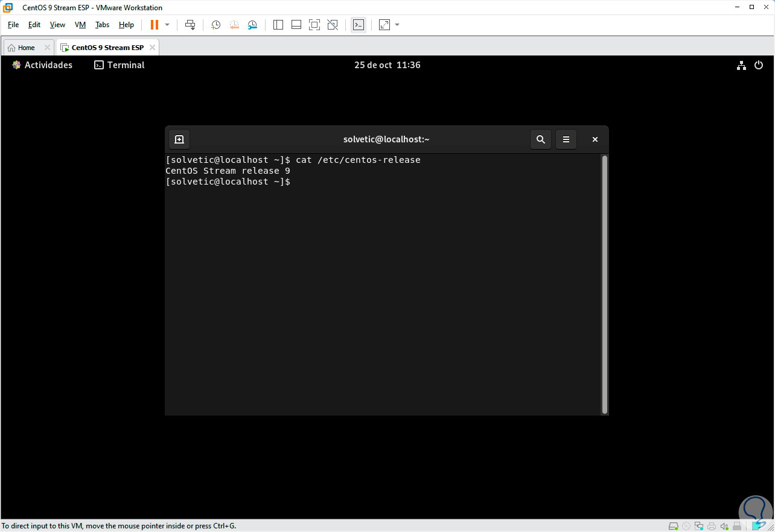
Task: Click the terminal vertical scrollbar
Action: click(x=604, y=284)
